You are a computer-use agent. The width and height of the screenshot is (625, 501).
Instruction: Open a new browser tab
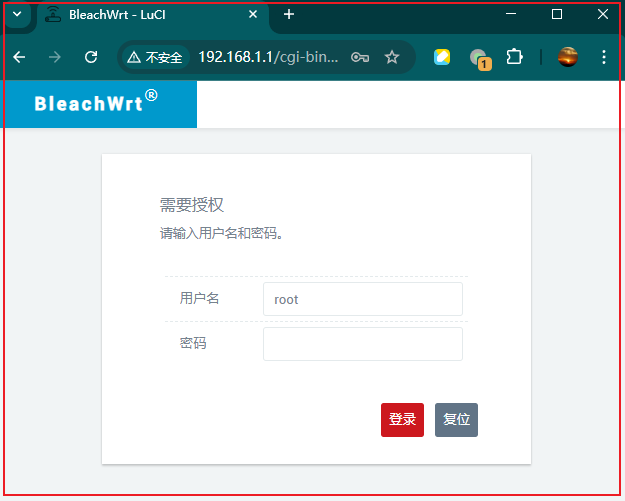[x=289, y=14]
